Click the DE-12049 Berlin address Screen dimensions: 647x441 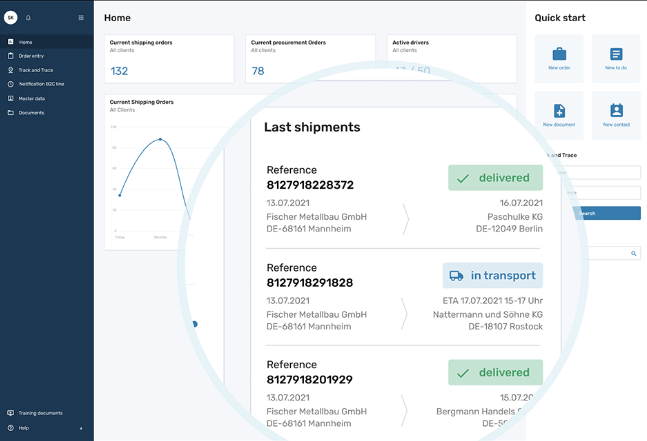coord(509,229)
